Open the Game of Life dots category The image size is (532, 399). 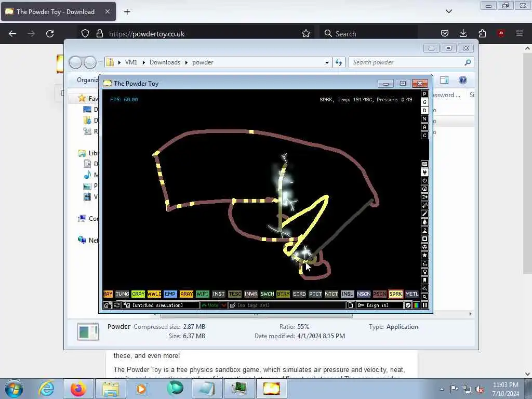pos(424,263)
